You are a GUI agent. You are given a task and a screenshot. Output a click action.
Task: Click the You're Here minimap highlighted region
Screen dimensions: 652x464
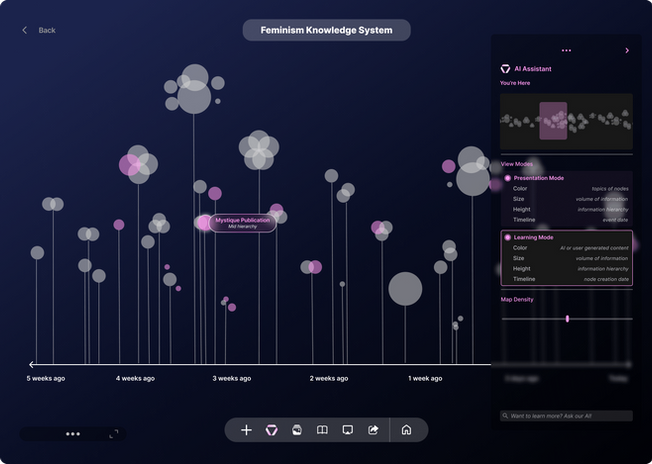pyautogui.click(x=553, y=121)
